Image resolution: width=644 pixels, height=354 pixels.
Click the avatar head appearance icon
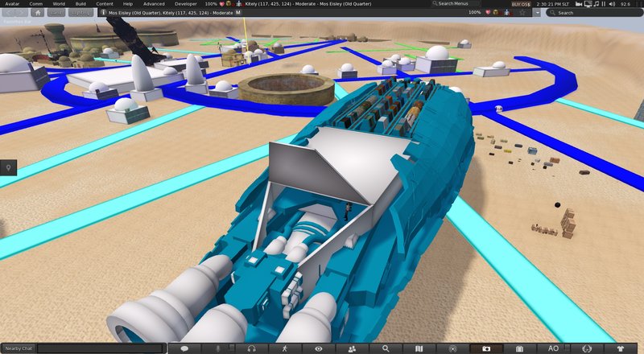(587, 348)
